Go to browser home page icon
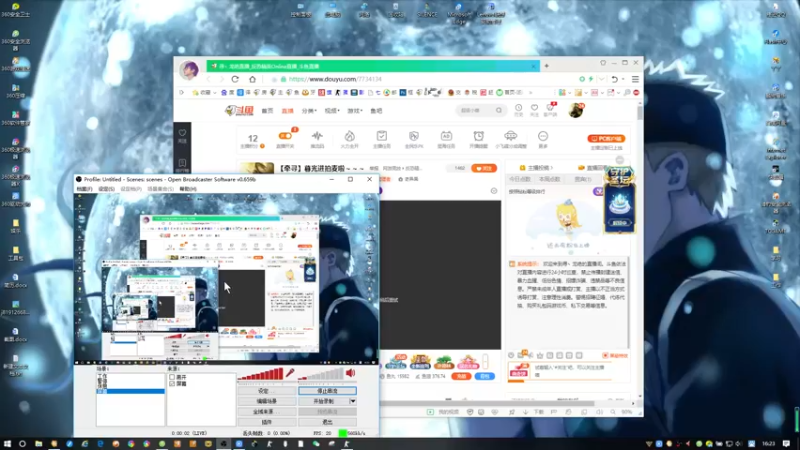The width and height of the screenshot is (800, 450). [252, 79]
